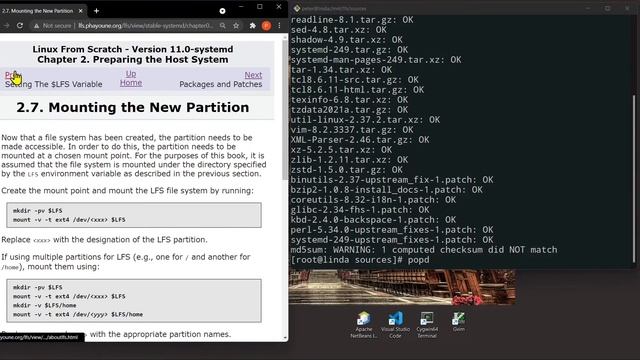Click the terminal window scrollbar
The image size is (640, 360).
coord(634,179)
